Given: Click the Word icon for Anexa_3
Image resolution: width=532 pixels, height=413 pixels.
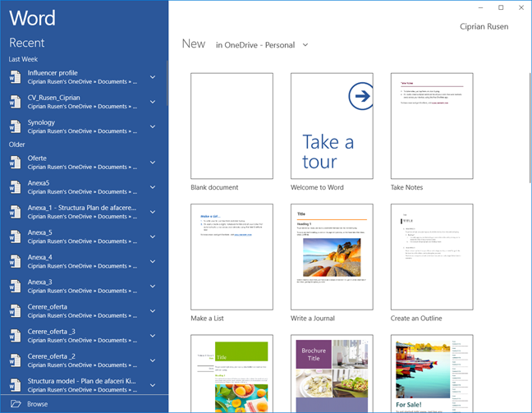Looking at the screenshot, I should tap(15, 287).
